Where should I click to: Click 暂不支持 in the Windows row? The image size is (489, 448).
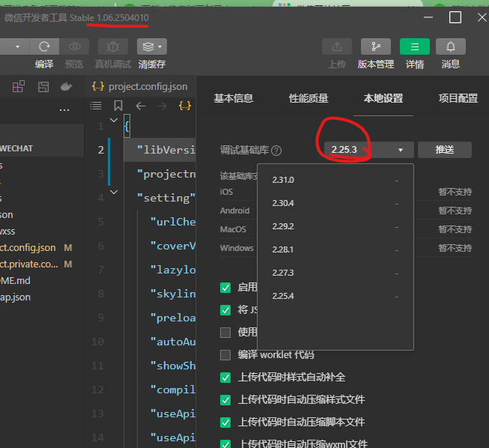pos(455,248)
